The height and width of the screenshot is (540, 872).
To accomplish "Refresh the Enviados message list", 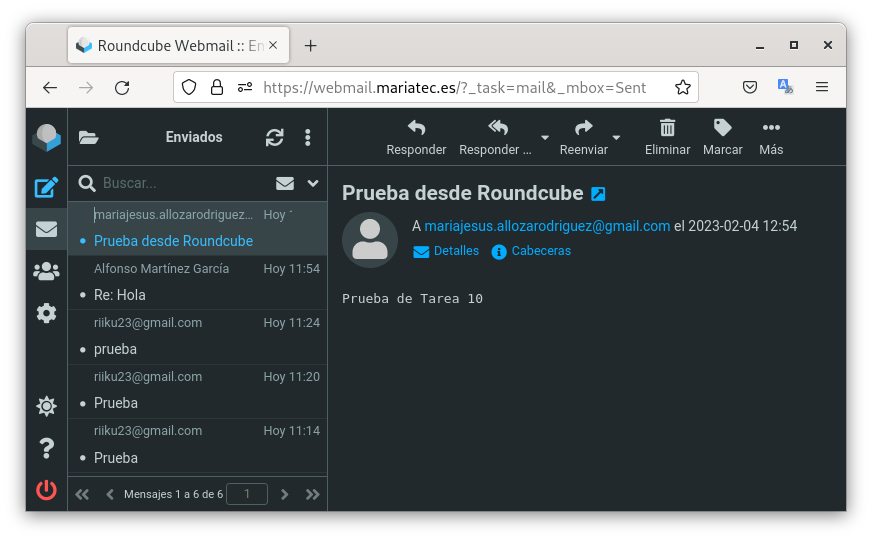I will point(274,138).
